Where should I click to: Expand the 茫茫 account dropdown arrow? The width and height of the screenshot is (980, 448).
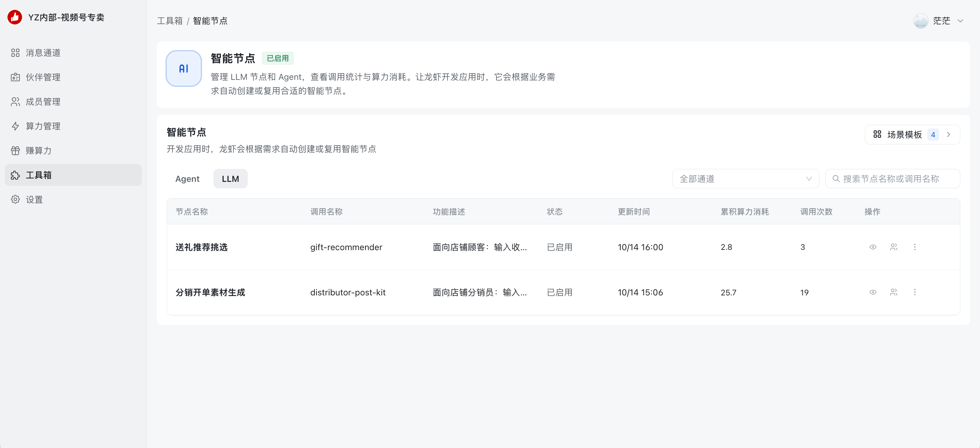[960, 21]
